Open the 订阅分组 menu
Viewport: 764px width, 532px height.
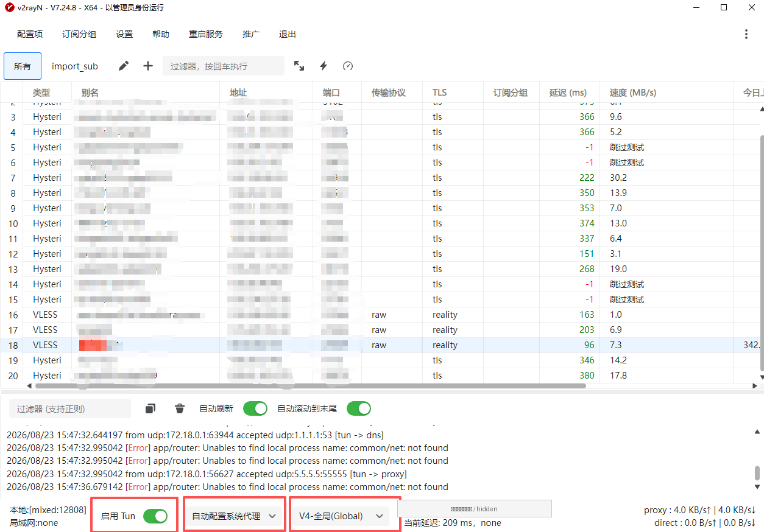[x=79, y=34]
